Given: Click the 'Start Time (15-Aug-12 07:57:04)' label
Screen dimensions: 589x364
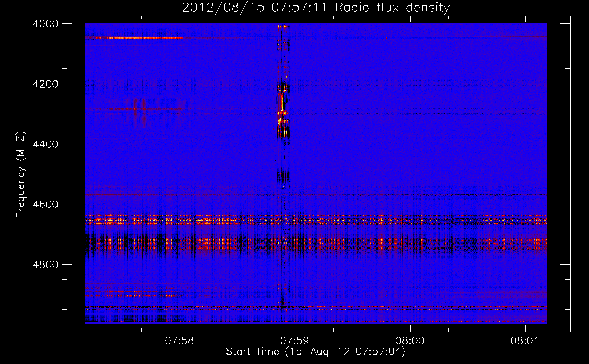Looking at the screenshot, I should click(x=316, y=352).
